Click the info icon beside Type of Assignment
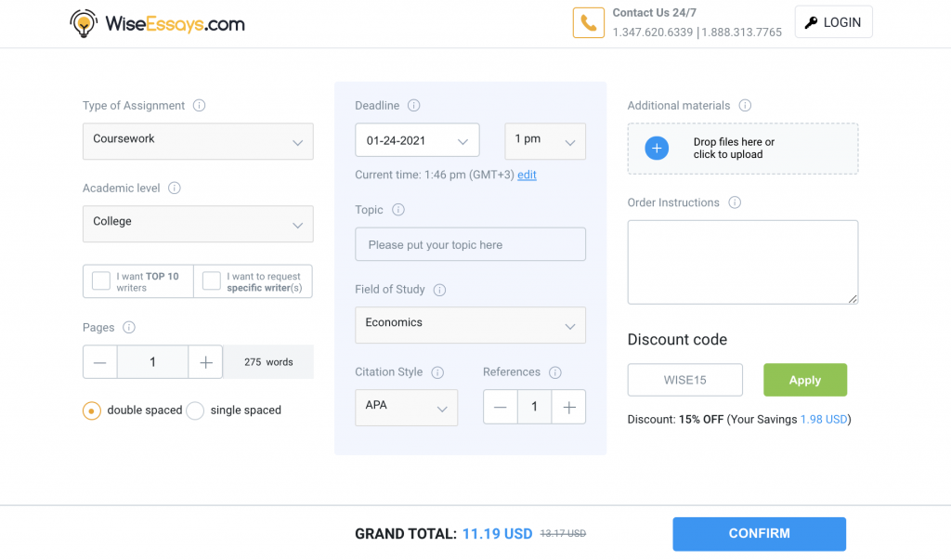 pyautogui.click(x=199, y=106)
